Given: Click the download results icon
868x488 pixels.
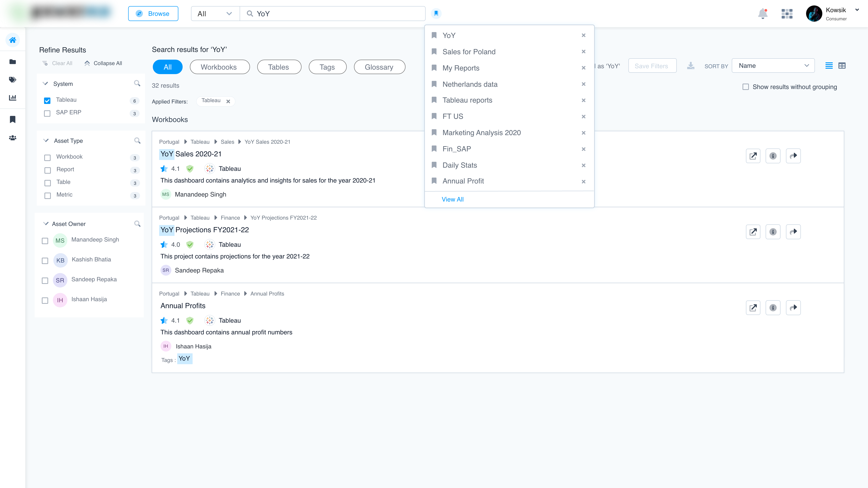Looking at the screenshot, I should (x=690, y=66).
